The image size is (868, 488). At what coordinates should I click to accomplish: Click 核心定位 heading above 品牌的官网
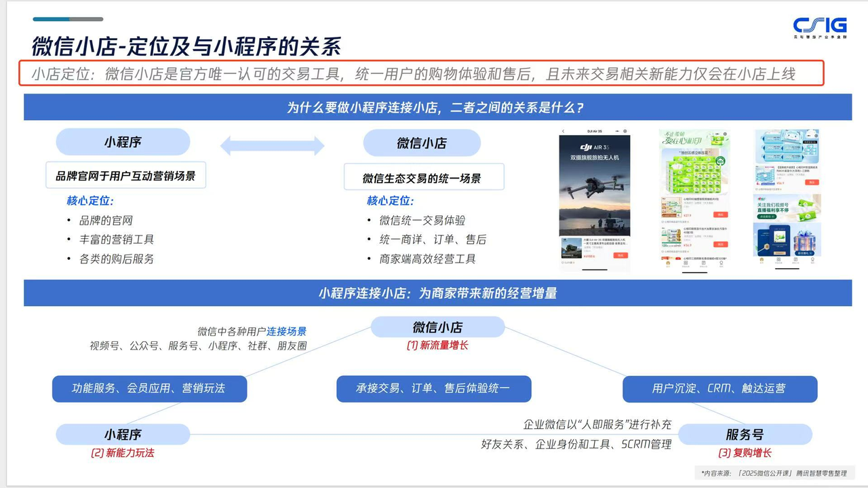point(90,201)
